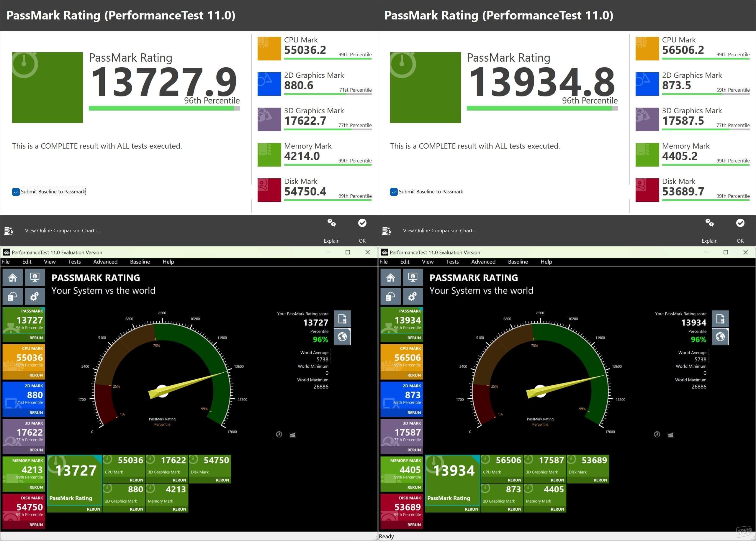This screenshot has width=756, height=541.
Task: Click the speedometer needle in left window gauge
Action: [x=188, y=385]
